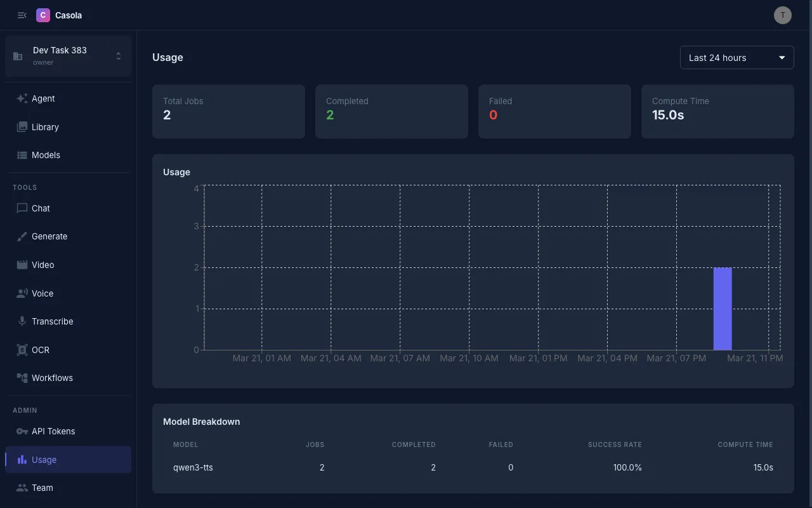
Task: Open the Last 24 hours dropdown
Action: click(737, 57)
